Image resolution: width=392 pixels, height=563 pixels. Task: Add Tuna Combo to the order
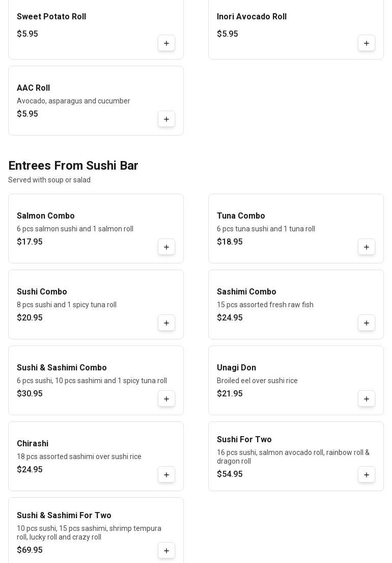(x=367, y=247)
